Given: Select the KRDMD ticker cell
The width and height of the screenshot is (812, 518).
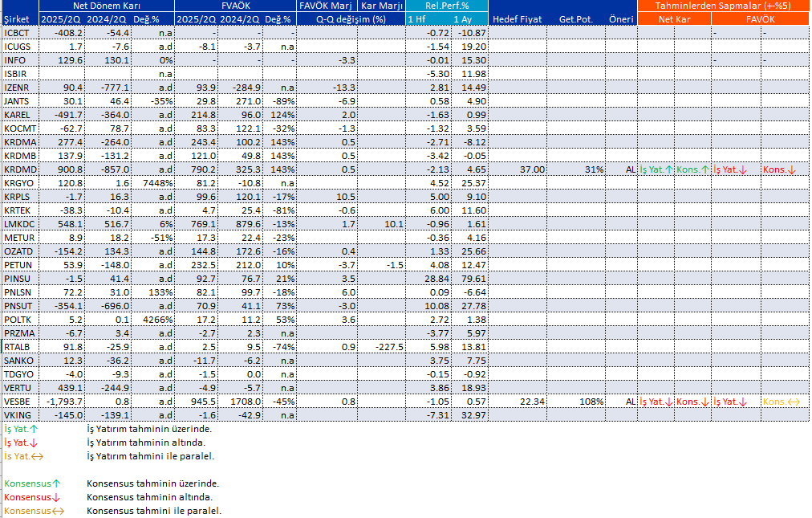Looking at the screenshot, I should pos(20,169).
